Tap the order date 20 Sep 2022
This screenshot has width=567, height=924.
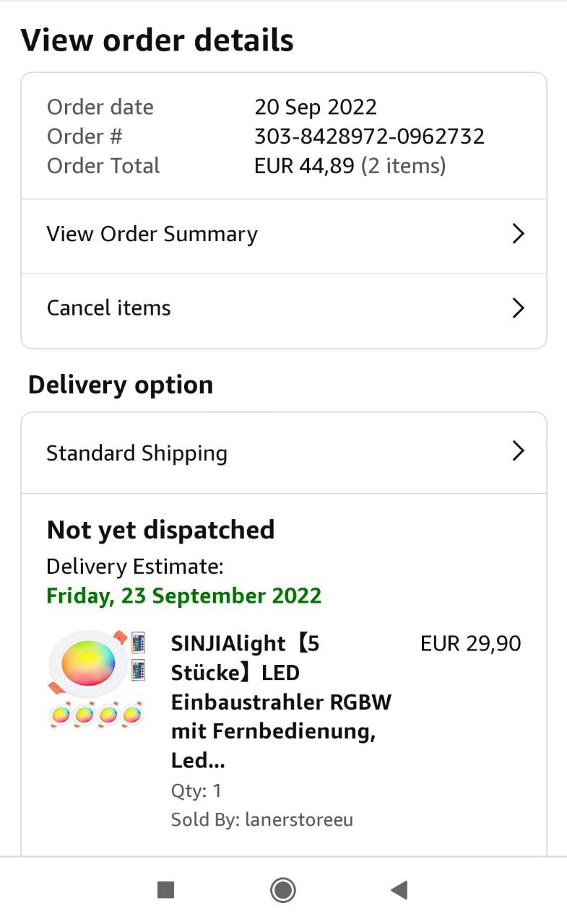pos(316,107)
